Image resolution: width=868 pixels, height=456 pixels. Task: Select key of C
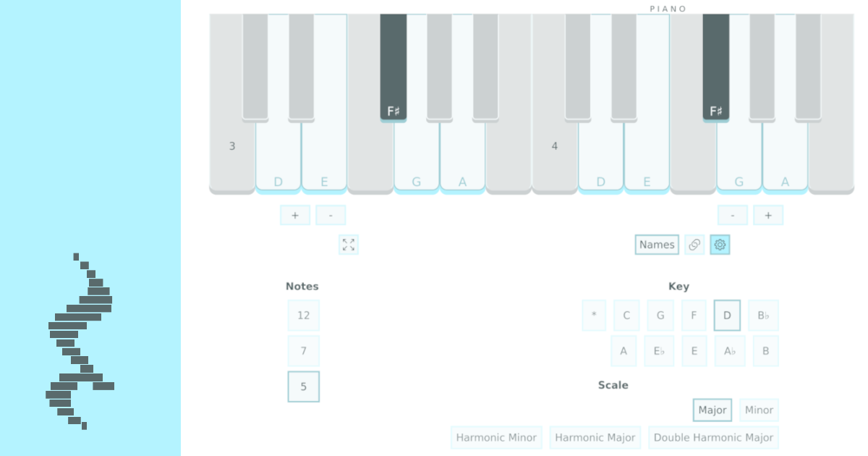[626, 315]
